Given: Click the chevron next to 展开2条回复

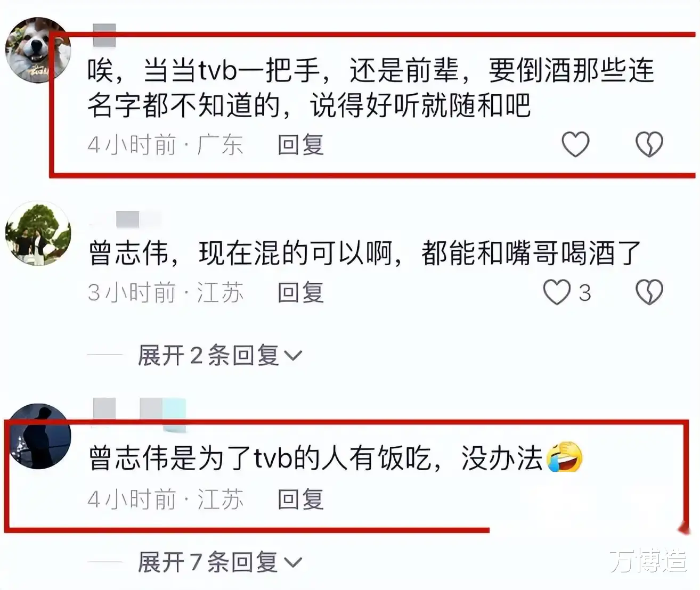Looking at the screenshot, I should click(293, 356).
